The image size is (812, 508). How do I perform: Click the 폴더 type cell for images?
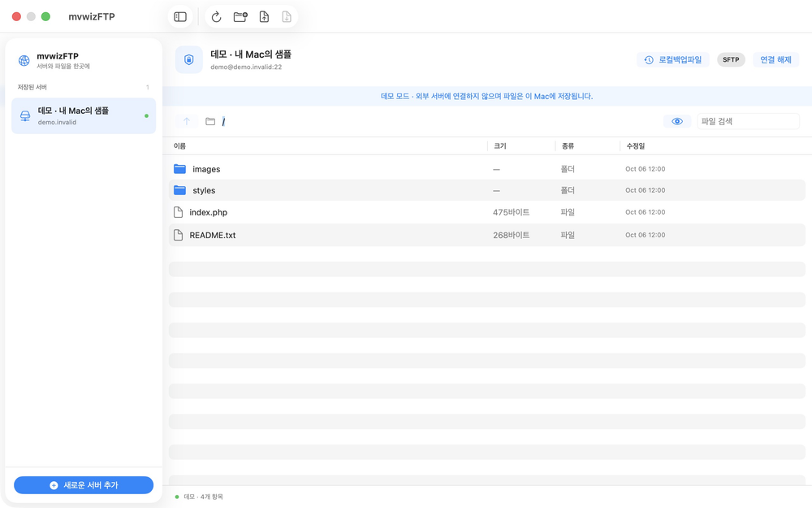pos(568,169)
